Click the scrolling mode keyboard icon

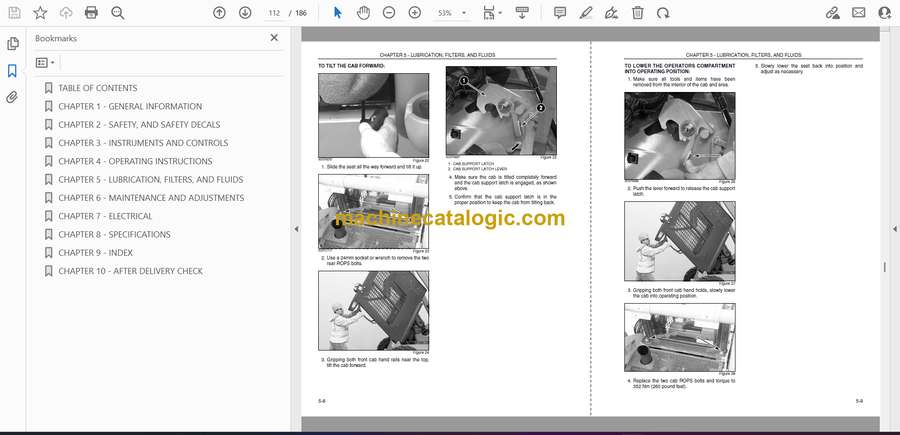click(522, 13)
